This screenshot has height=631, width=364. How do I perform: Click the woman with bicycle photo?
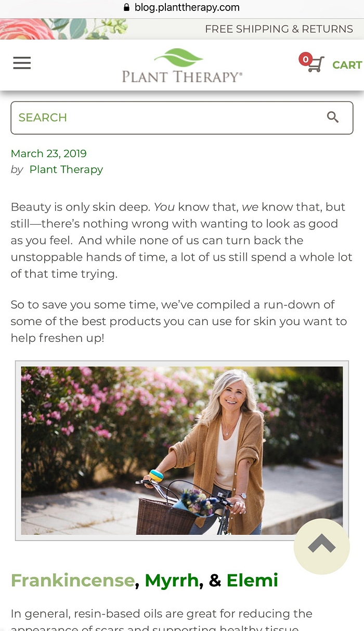182,450
